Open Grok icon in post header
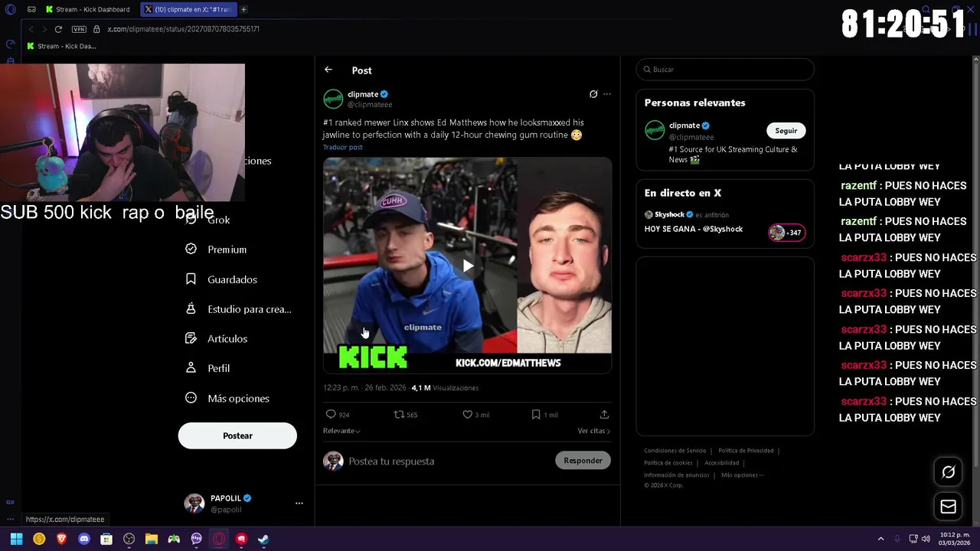The width and height of the screenshot is (980, 551). 593,94
